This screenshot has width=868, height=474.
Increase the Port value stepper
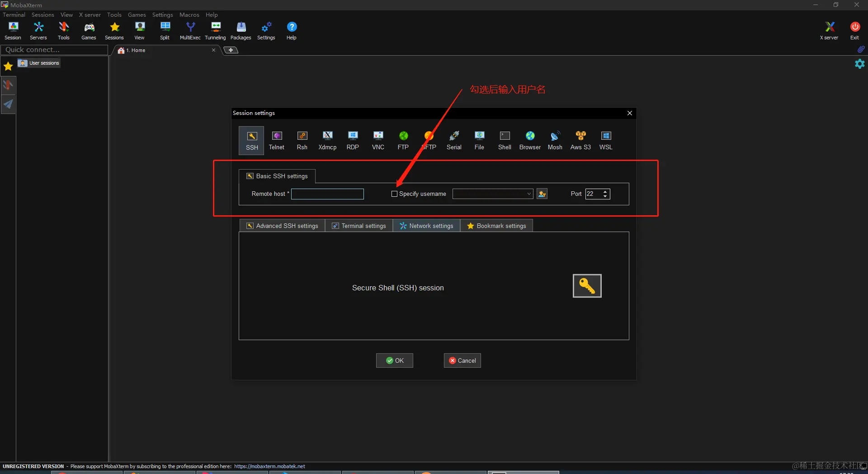[605, 191]
